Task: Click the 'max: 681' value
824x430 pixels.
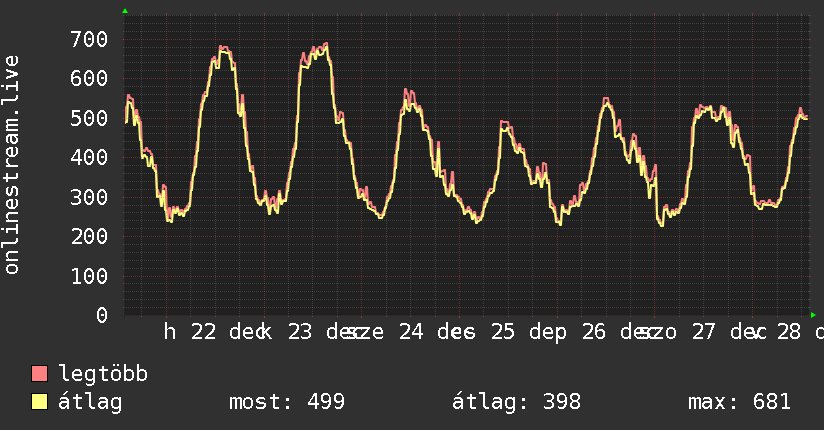Action: point(739,402)
